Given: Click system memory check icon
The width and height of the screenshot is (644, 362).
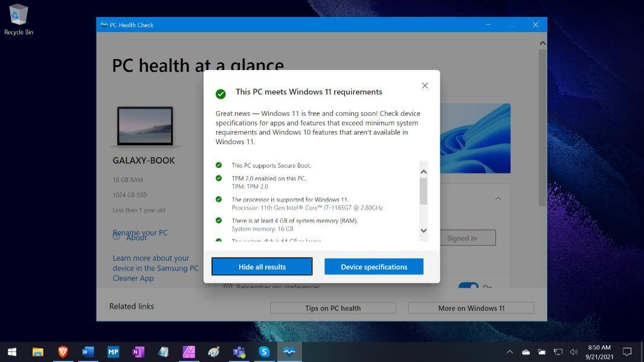Looking at the screenshot, I should [x=219, y=220].
